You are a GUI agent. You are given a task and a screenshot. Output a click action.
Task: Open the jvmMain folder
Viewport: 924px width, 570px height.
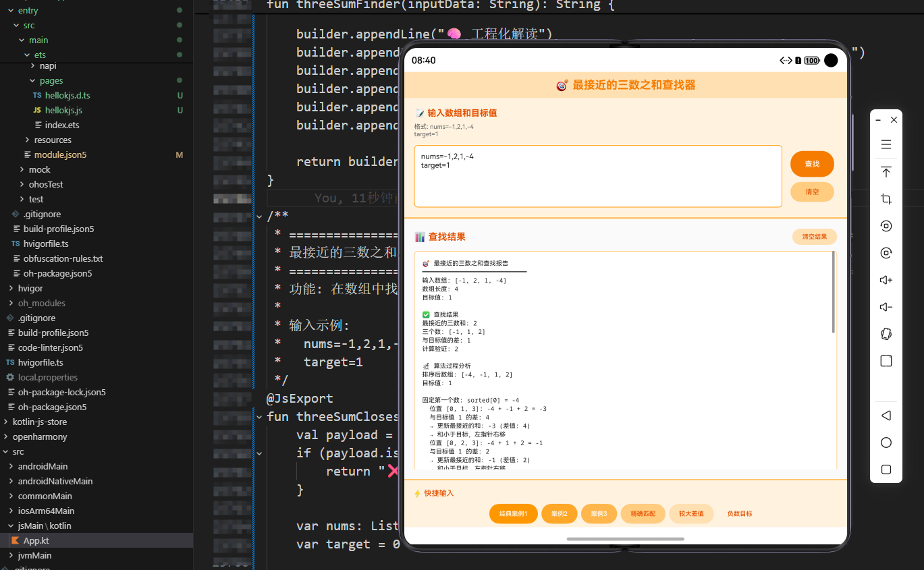point(34,555)
